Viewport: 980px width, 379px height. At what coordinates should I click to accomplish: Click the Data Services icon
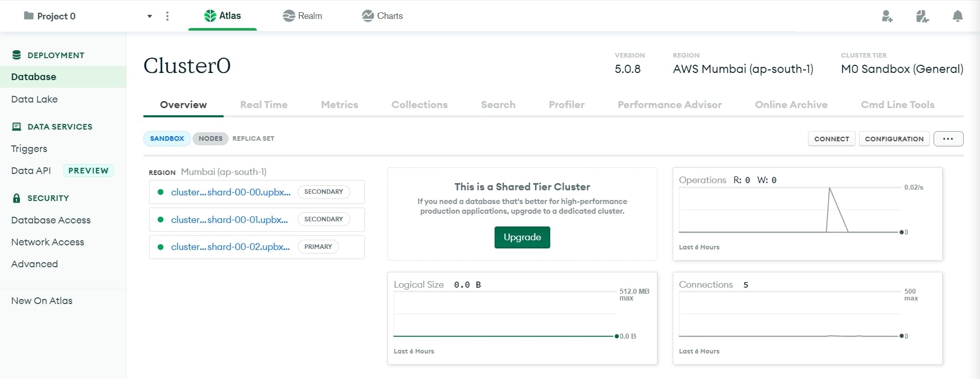16,127
